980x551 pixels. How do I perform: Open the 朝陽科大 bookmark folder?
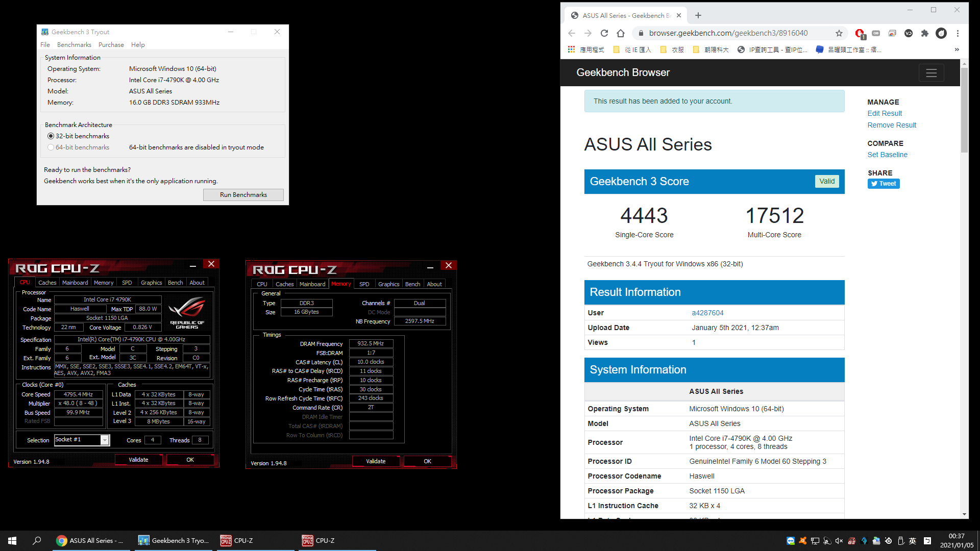[x=710, y=49]
